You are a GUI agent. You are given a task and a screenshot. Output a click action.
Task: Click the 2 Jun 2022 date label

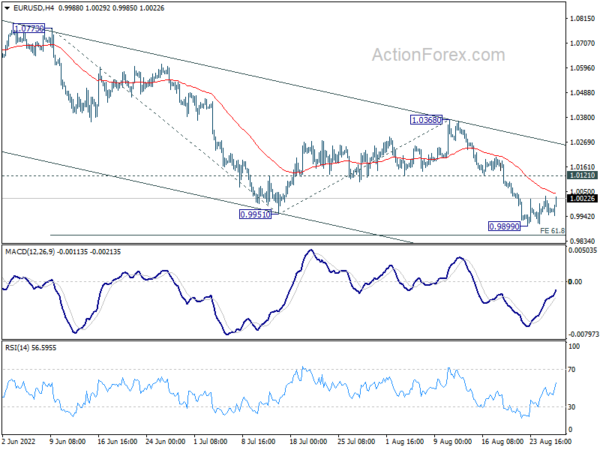tap(20, 440)
